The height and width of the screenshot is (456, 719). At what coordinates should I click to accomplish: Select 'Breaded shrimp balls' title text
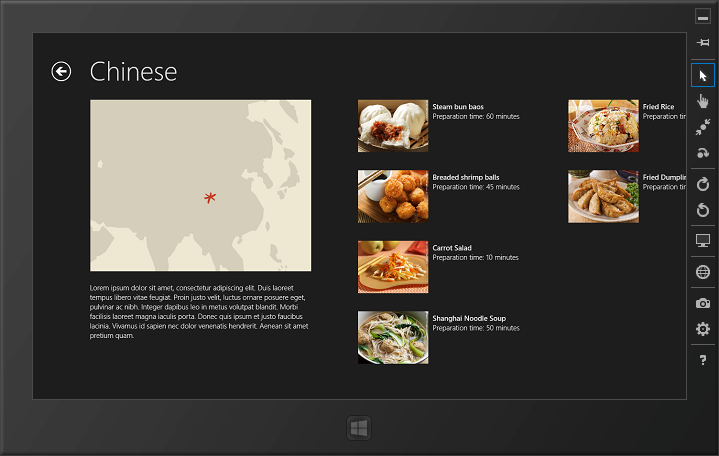click(465, 177)
